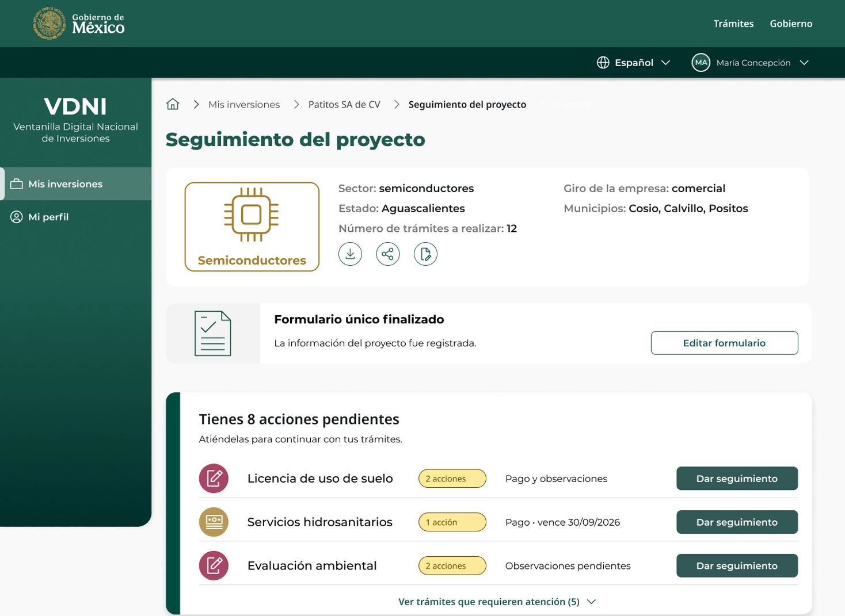
Task: Click 'Tienes 8 acciones pendientes' heading
Action: [x=299, y=419]
